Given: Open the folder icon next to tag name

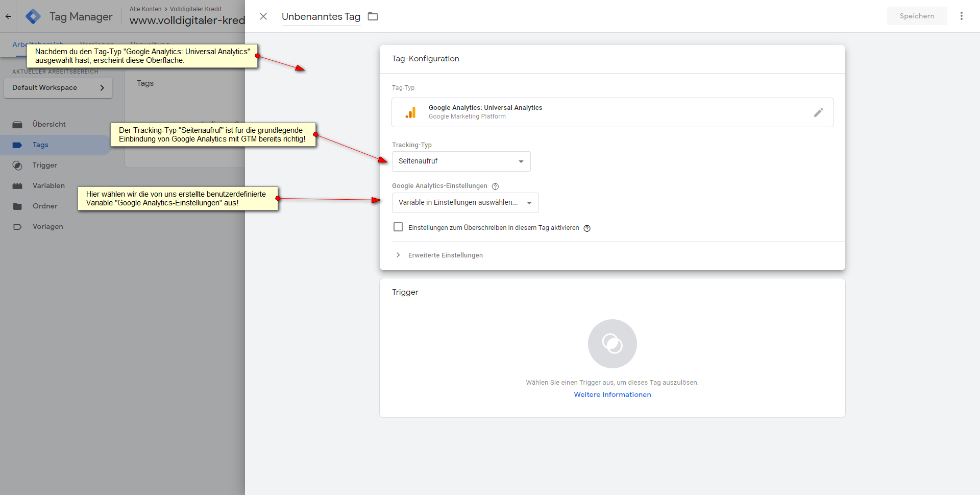Looking at the screenshot, I should (x=373, y=16).
